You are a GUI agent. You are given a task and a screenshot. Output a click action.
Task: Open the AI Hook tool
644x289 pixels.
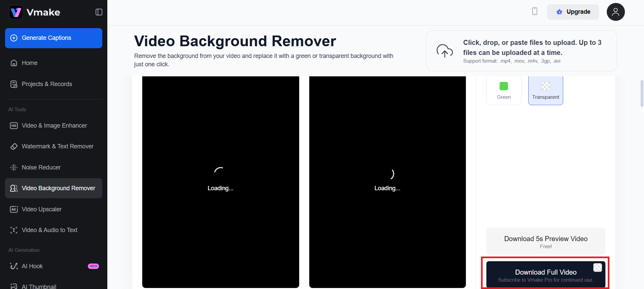click(32, 266)
